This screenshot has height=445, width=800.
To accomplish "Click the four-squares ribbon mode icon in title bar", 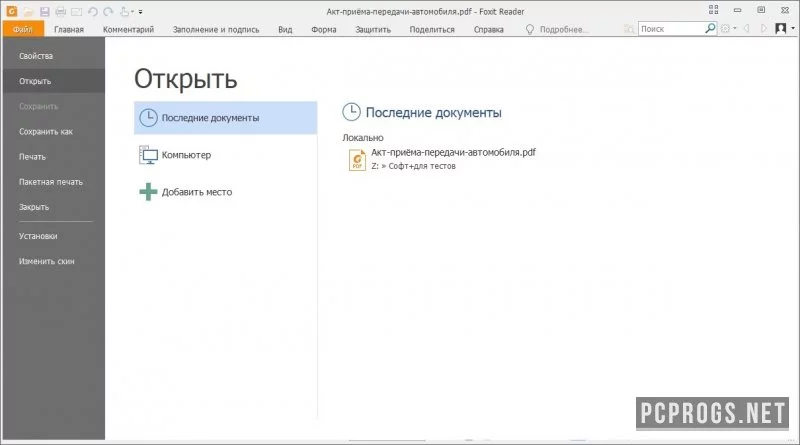I will (x=713, y=10).
